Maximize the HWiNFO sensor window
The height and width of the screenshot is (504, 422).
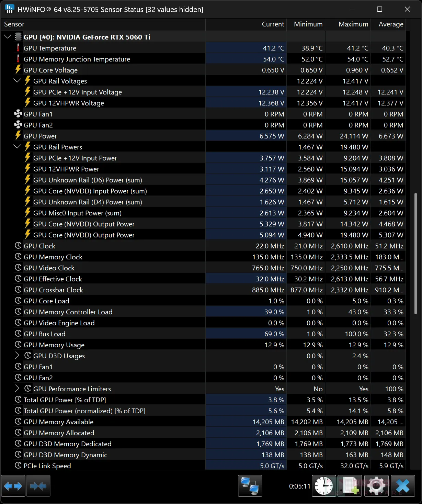tap(379, 9)
